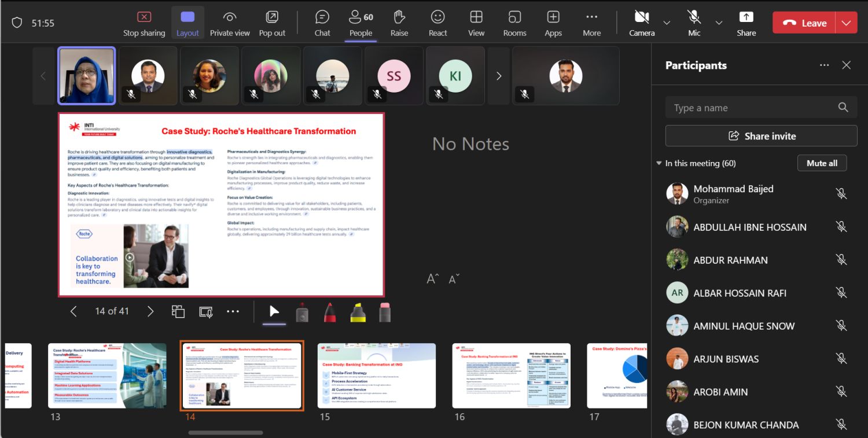This screenshot has width=868, height=438.
Task: Select slide 15 thumbnail
Action: coord(377,376)
